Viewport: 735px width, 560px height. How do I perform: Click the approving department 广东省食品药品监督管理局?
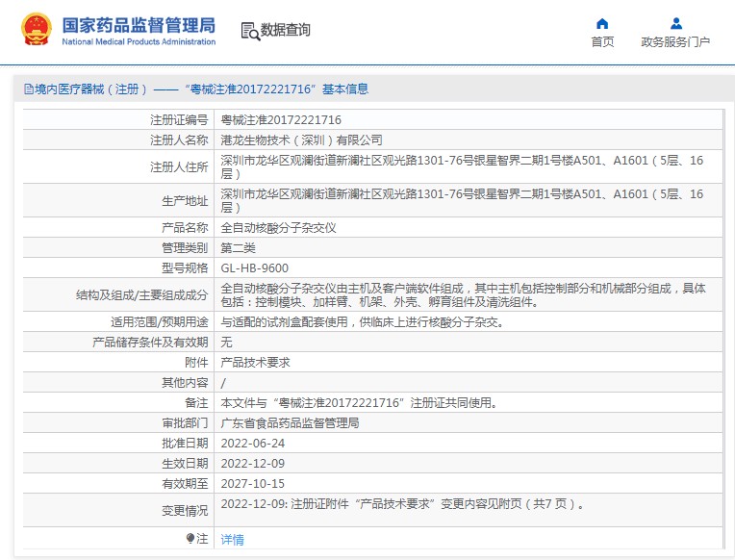click(290, 422)
